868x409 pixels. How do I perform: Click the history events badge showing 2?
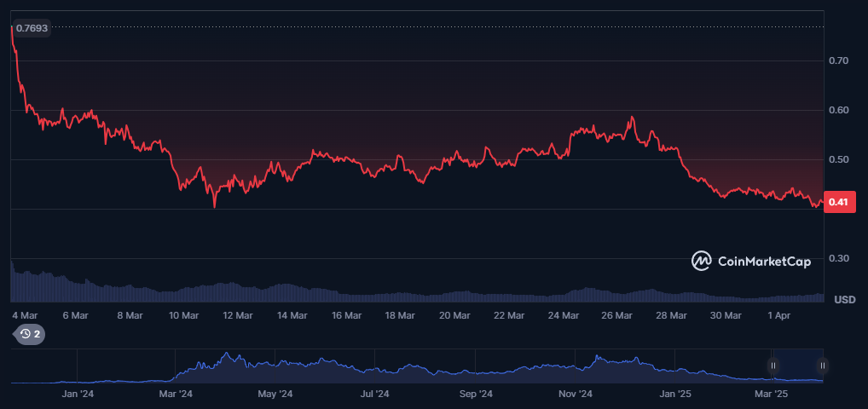tap(31, 334)
